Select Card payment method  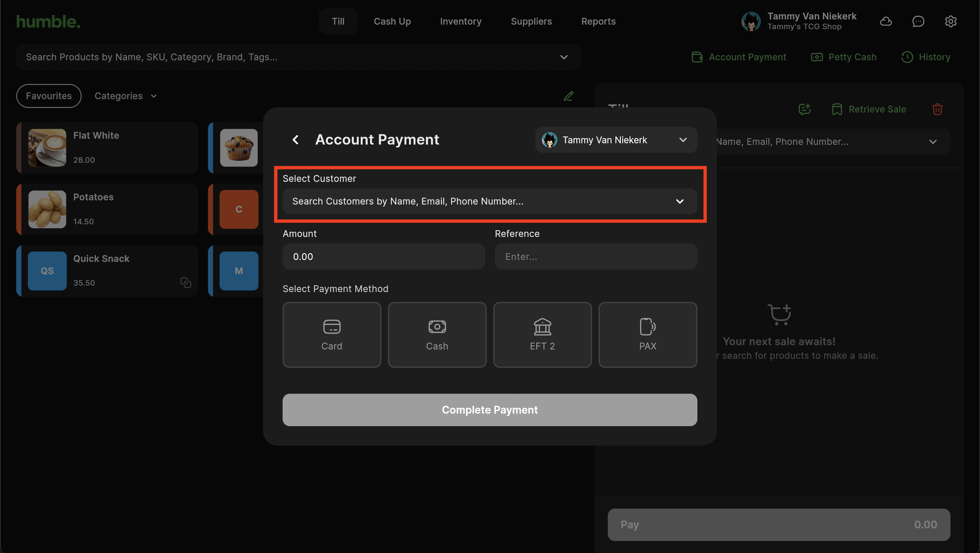coord(332,335)
